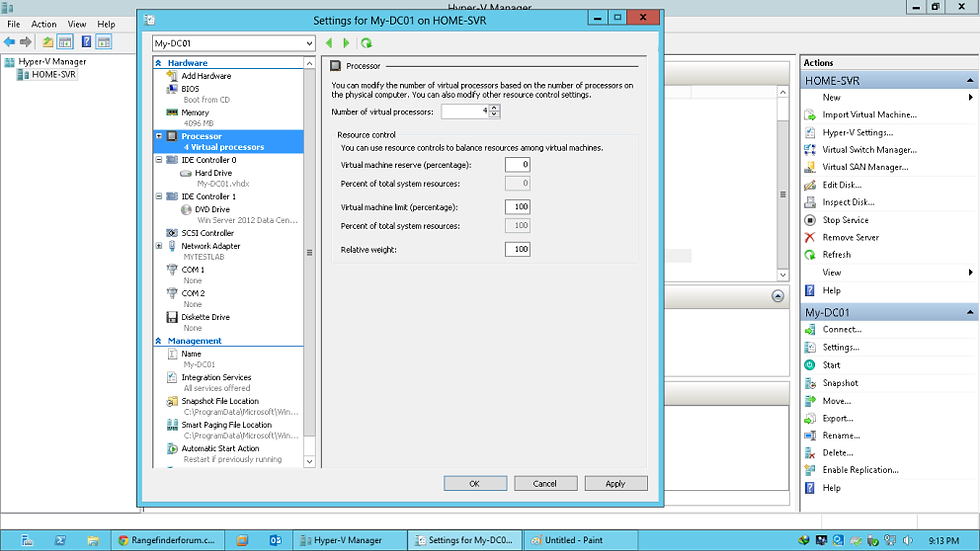The height and width of the screenshot is (551, 980).
Task: Click the green Start power icon
Action: pos(810,365)
